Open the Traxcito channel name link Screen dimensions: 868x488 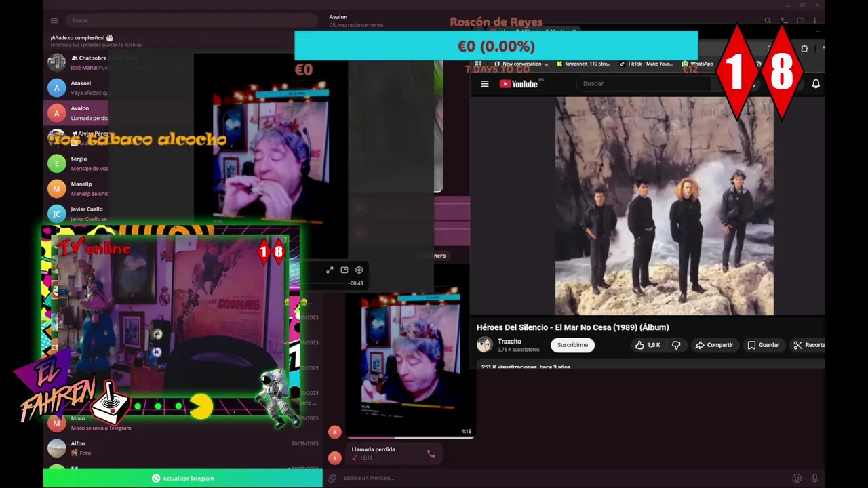pyautogui.click(x=509, y=342)
